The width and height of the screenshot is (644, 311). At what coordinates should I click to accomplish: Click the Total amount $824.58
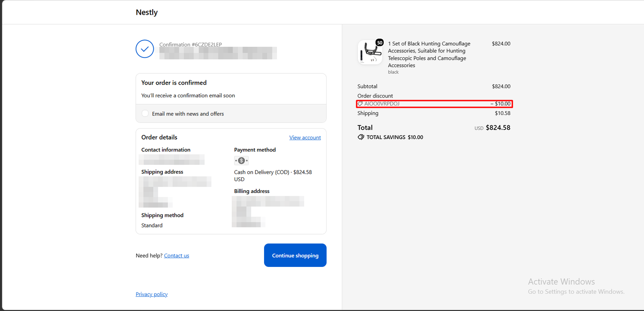coord(498,128)
